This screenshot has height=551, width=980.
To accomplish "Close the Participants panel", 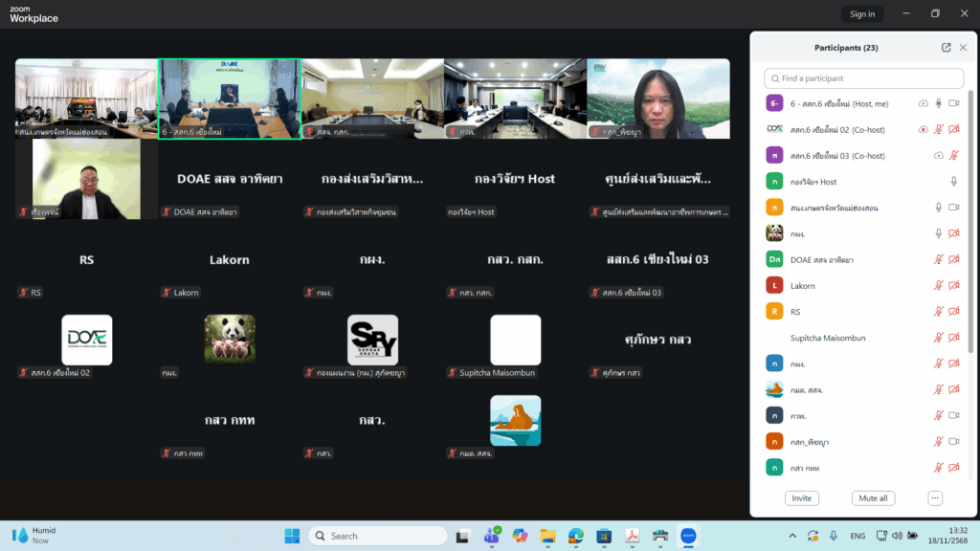I will 963,48.
